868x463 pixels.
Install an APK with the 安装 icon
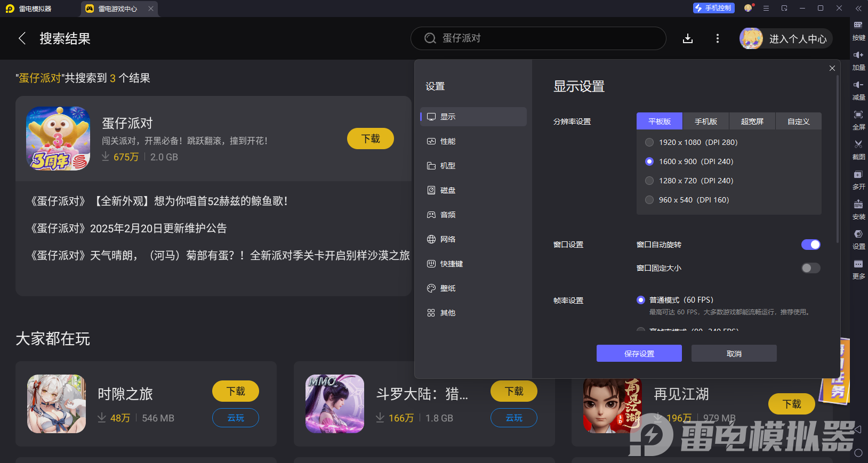858,209
